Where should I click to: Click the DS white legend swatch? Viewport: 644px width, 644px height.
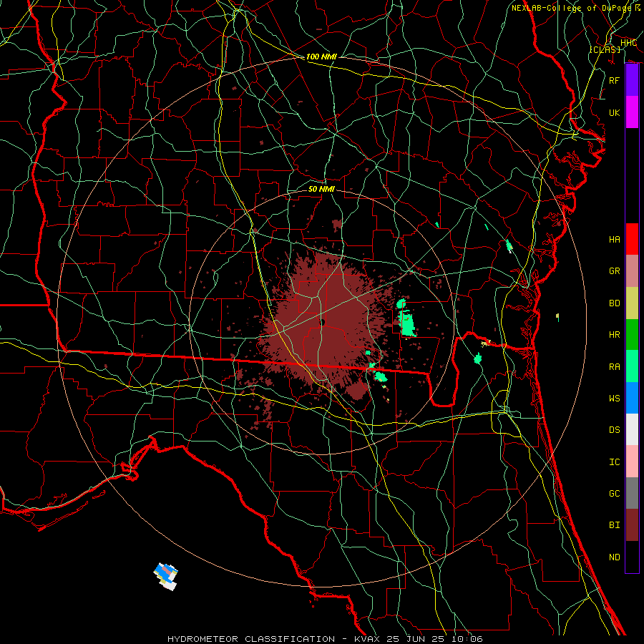[632, 429]
